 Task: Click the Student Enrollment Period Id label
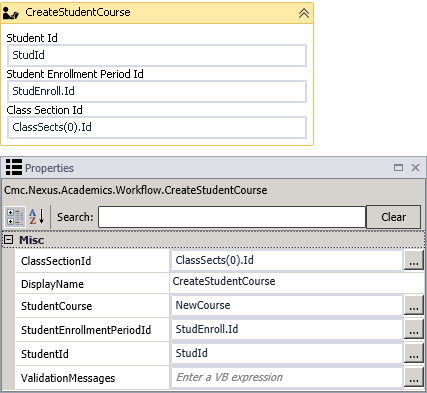(x=75, y=74)
